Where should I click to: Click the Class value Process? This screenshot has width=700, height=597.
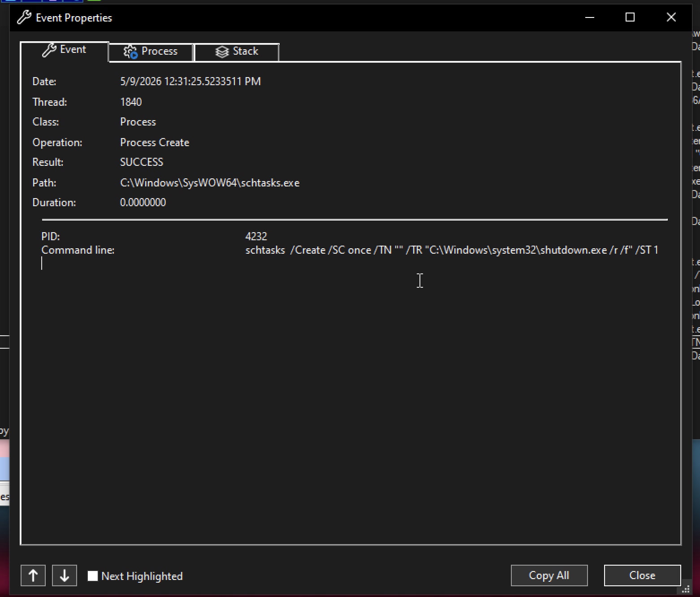pyautogui.click(x=138, y=122)
